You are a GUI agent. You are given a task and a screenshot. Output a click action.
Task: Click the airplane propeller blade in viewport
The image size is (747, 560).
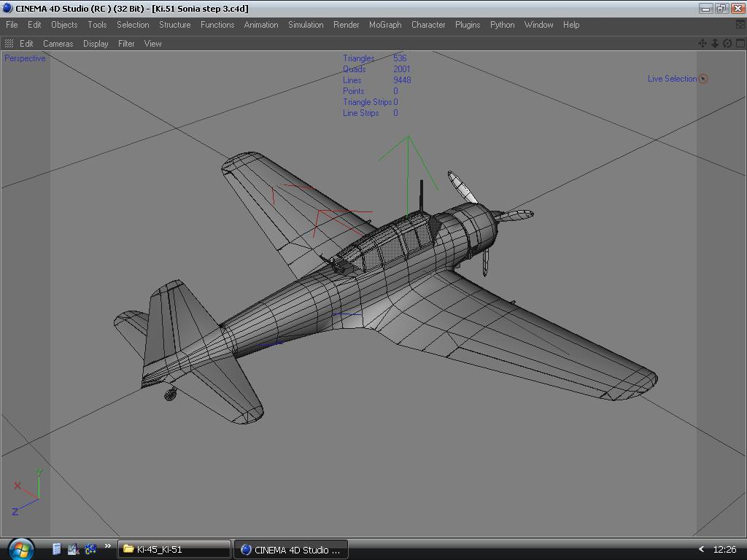(462, 187)
